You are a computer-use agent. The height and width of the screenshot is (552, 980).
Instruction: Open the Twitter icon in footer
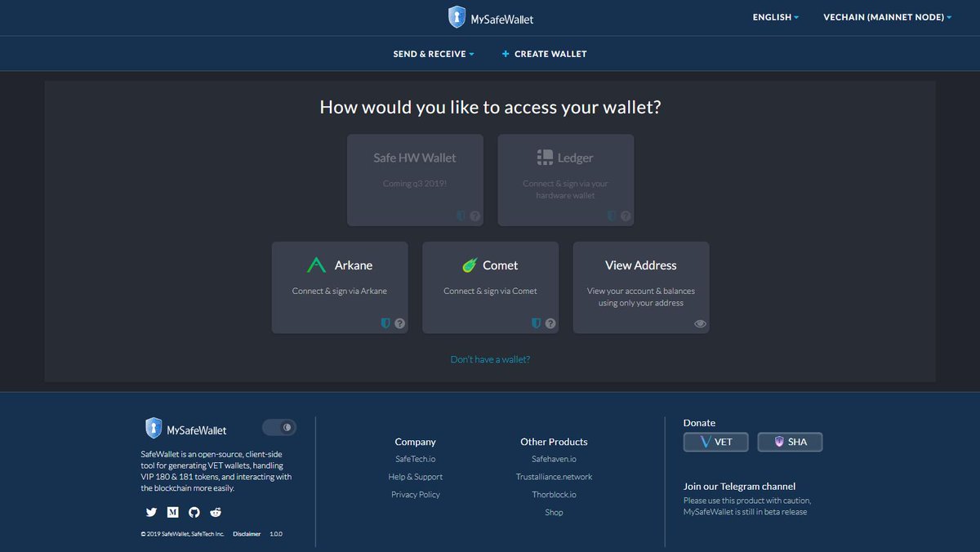click(151, 512)
